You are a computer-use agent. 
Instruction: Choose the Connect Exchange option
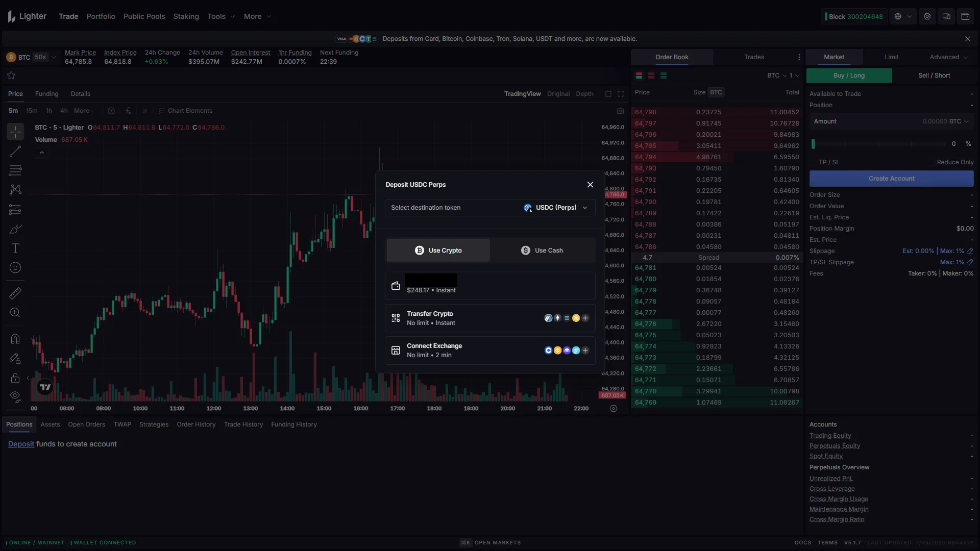point(490,350)
